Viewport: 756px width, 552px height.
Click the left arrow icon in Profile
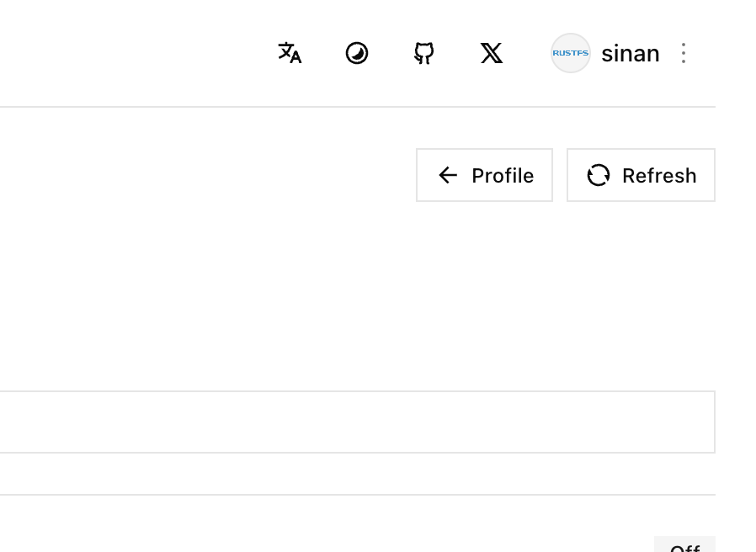click(x=448, y=175)
